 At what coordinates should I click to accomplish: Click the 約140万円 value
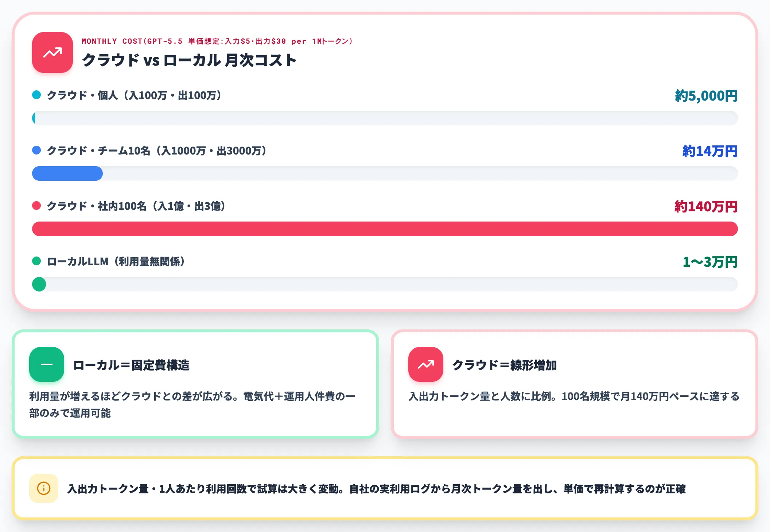[x=706, y=207]
